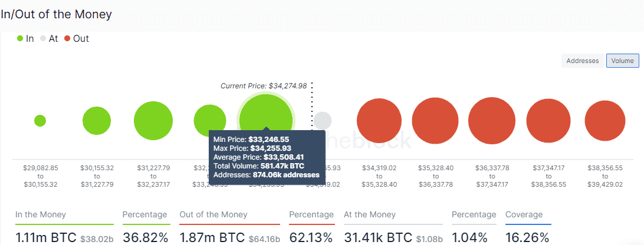Click the Out of the Money 1.87m BTC stat
The image size is (644, 245).
coord(212,237)
